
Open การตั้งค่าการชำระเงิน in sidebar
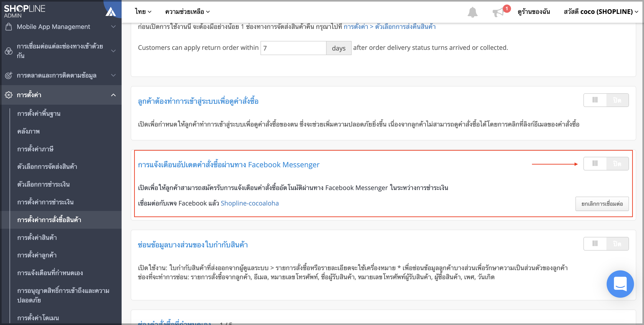45,202
